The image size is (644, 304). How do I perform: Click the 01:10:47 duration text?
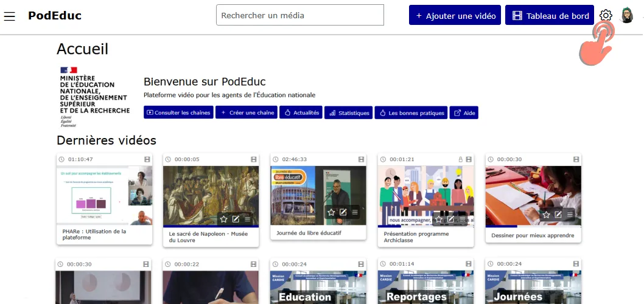[x=80, y=159]
